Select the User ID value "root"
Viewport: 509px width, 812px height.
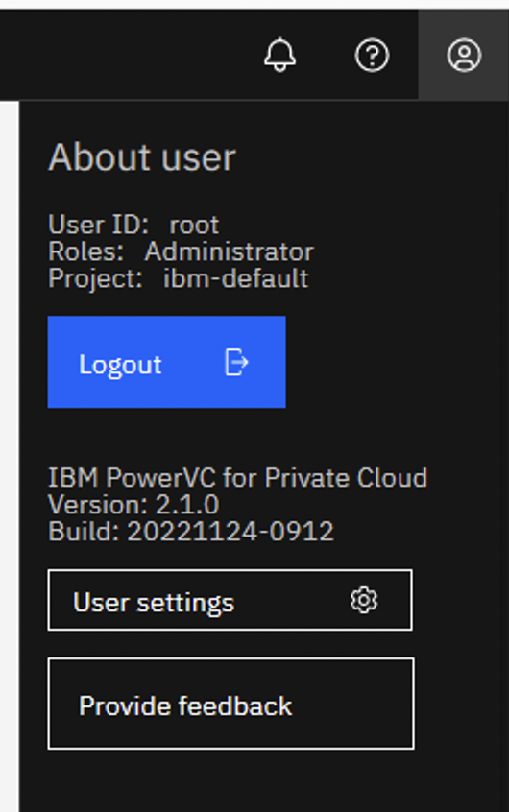194,226
